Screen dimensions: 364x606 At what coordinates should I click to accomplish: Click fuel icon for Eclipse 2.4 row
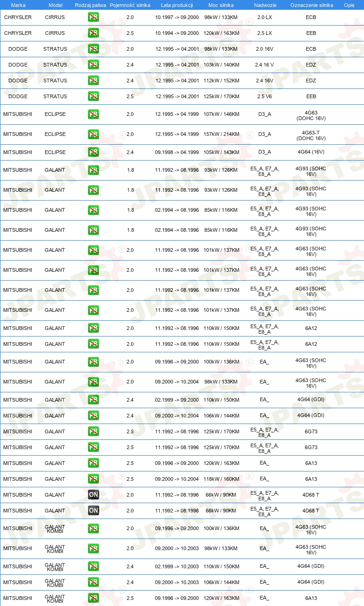93,152
